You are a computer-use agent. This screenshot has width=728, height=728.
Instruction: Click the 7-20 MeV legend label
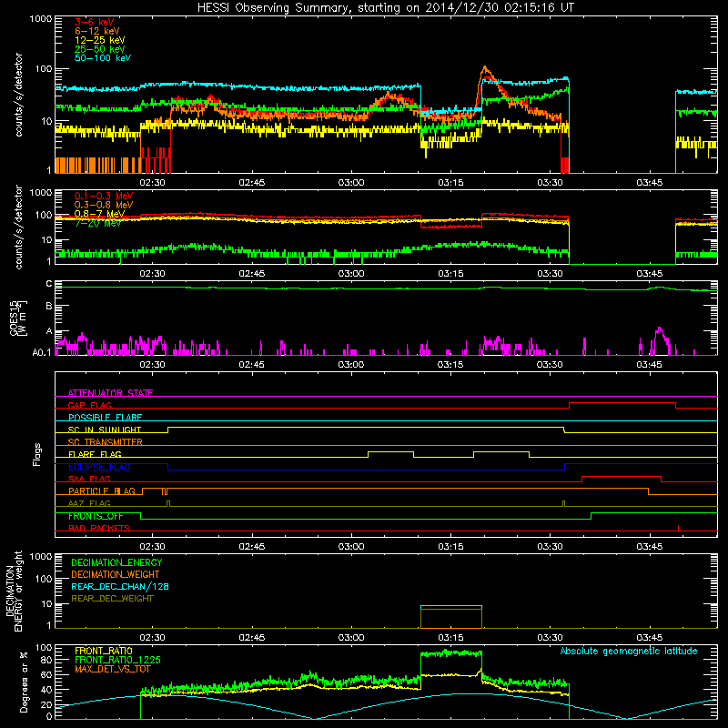[x=98, y=223]
